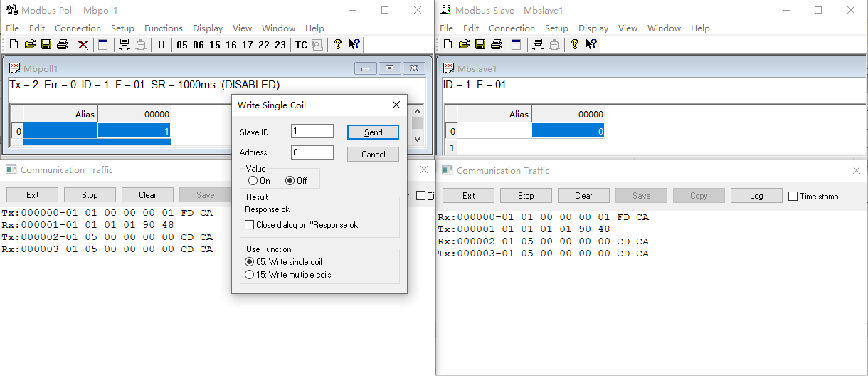This screenshot has height=376, width=868.
Task: Click Disconnect icon in Modbus Slave toolbar
Action: coord(554,45)
